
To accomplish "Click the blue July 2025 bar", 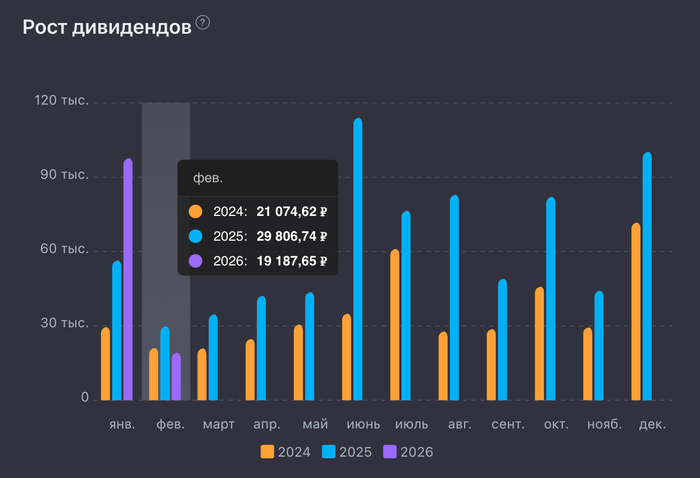I will point(406,306).
